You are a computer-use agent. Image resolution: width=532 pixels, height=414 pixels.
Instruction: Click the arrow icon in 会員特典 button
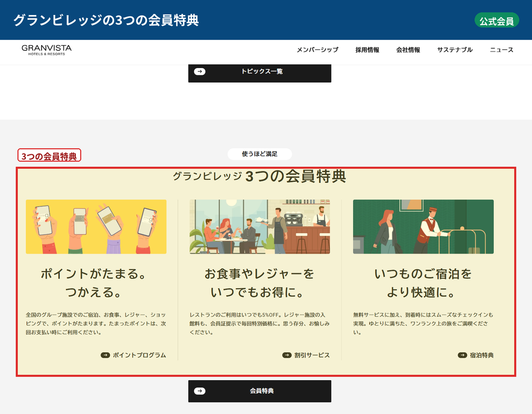(199, 391)
